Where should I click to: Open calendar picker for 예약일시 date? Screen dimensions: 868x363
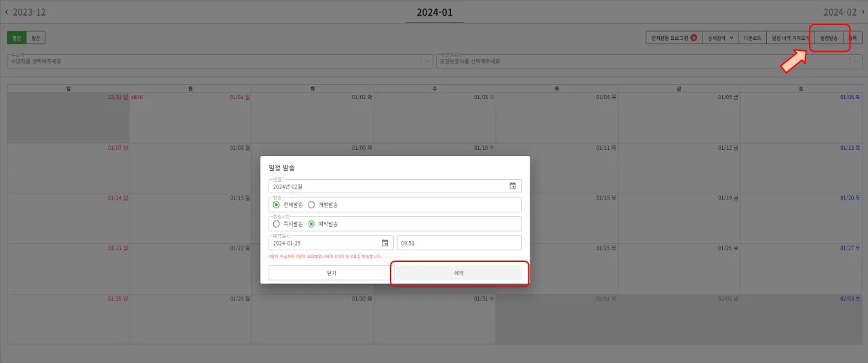[x=384, y=243]
